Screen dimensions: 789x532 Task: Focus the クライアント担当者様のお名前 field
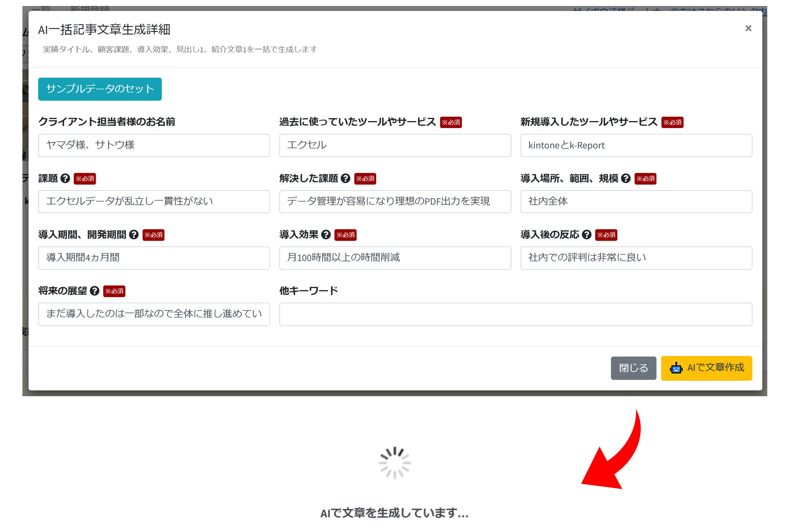[154, 145]
